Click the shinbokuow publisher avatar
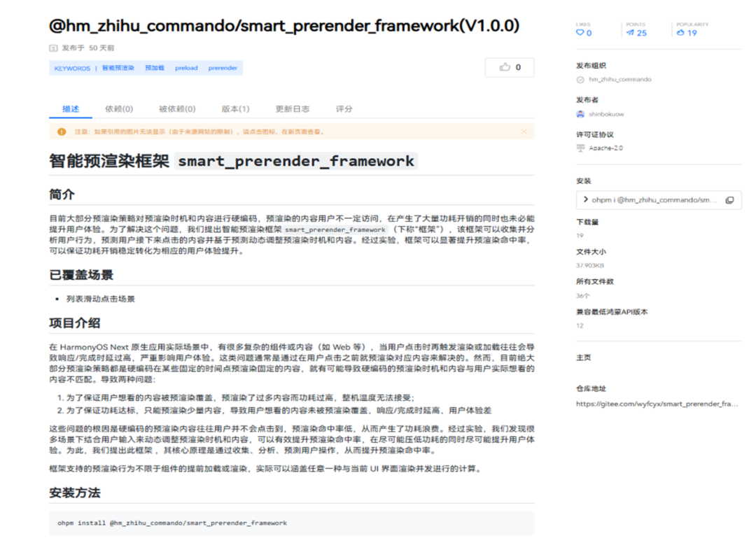 pos(580,114)
